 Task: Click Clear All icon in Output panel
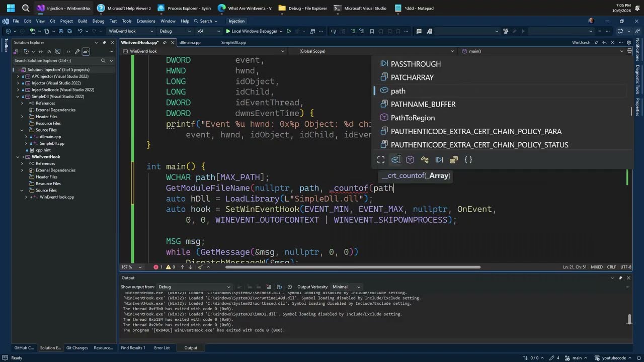[269, 287]
